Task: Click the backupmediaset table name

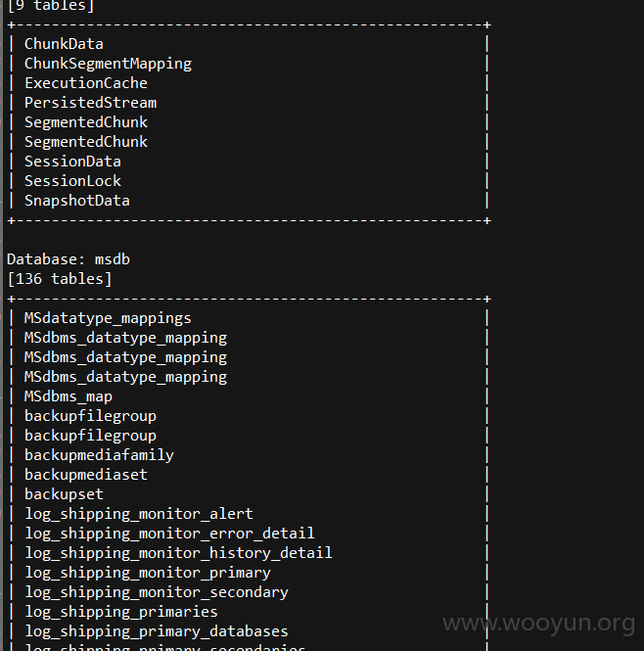Action: click(x=86, y=475)
